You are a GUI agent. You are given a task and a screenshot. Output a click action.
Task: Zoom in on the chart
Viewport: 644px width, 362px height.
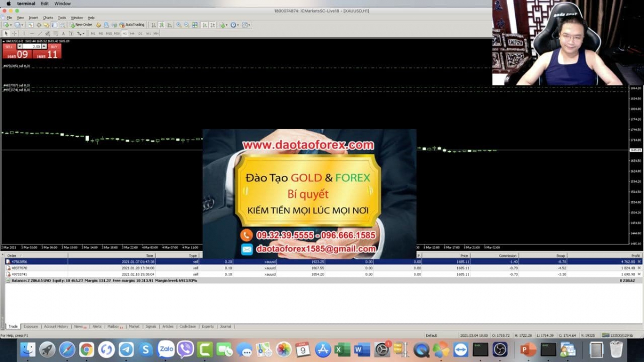(178, 25)
